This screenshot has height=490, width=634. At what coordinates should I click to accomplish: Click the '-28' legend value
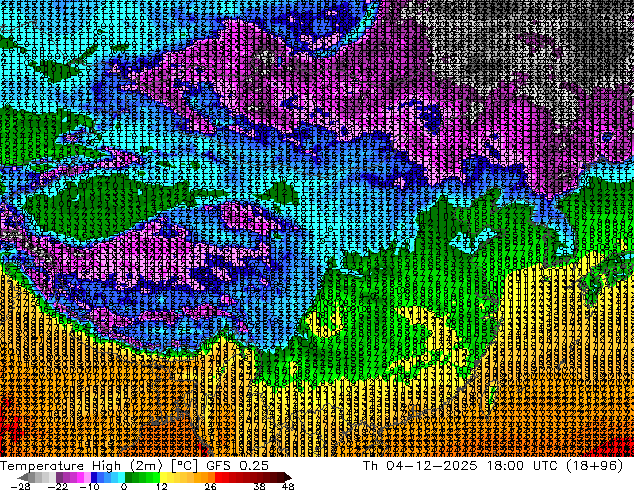(21, 486)
